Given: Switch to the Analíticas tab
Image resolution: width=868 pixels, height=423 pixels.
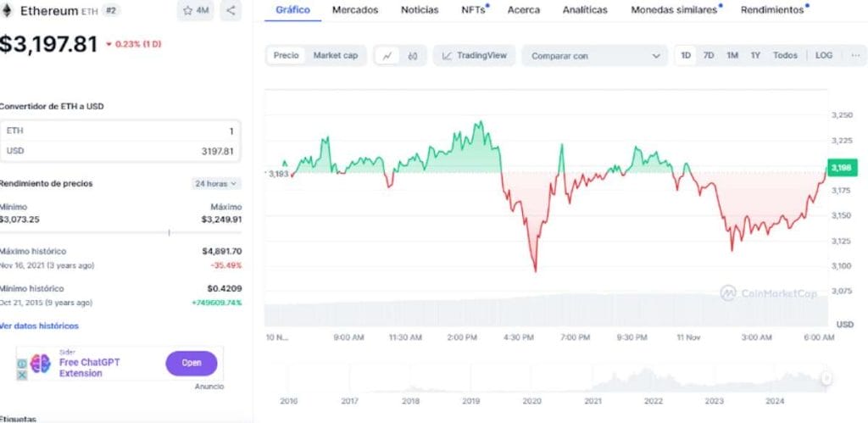Looking at the screenshot, I should coord(585,10).
